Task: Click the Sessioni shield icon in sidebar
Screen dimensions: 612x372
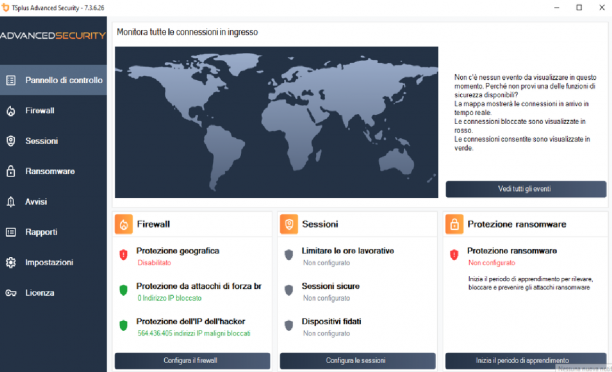Action: [x=11, y=141]
